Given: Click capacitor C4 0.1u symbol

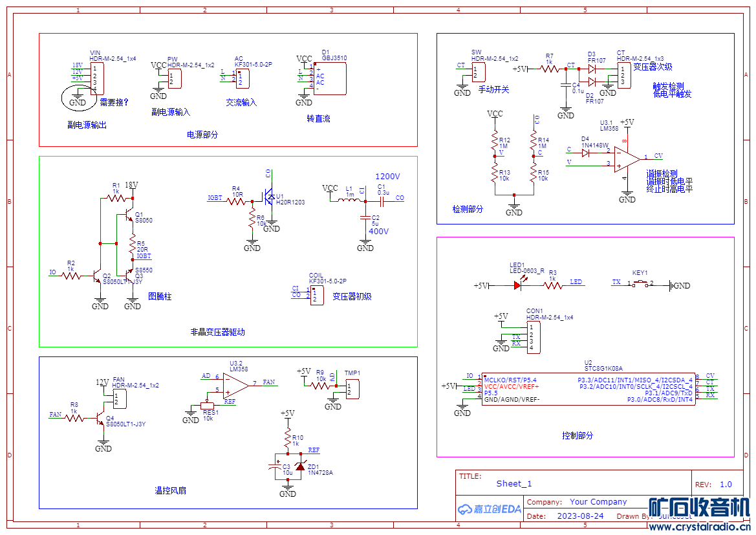Looking at the screenshot, I should click(566, 85).
